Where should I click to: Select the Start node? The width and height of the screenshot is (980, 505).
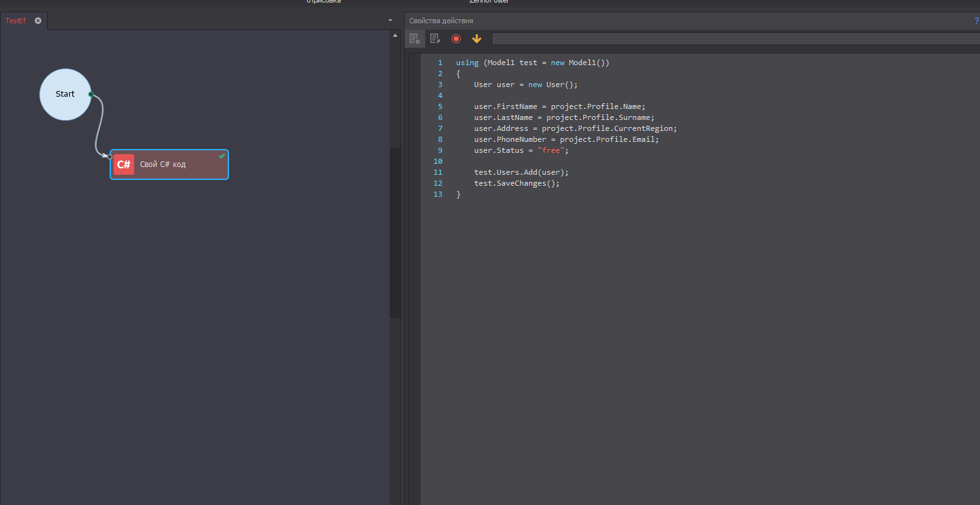pos(65,94)
